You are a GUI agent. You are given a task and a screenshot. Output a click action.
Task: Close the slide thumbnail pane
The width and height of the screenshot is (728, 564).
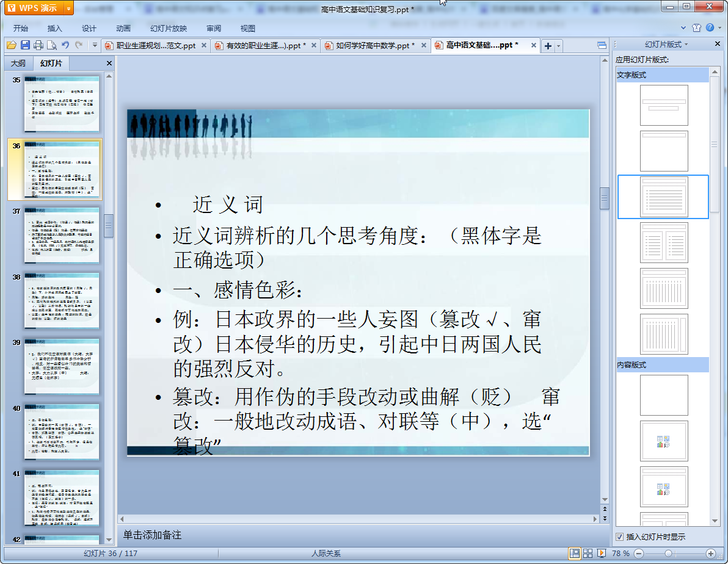tap(109, 63)
